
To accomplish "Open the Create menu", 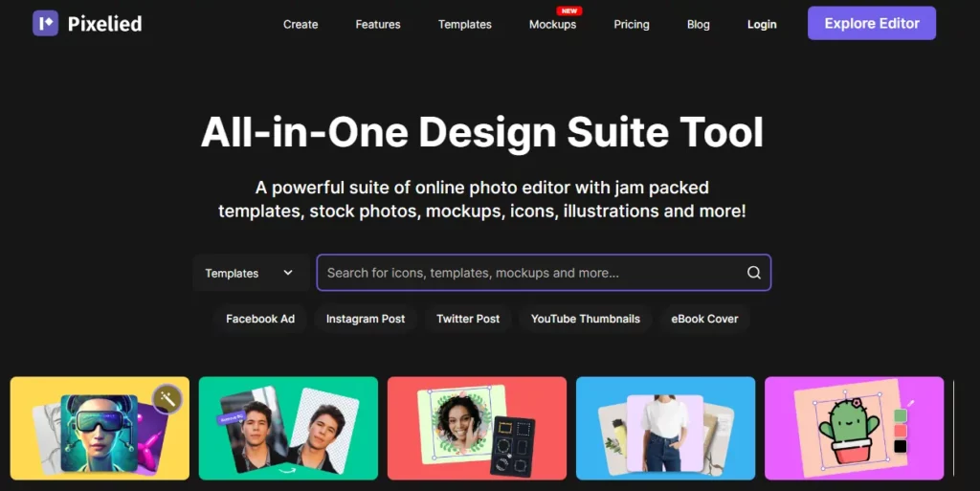I will (x=301, y=24).
